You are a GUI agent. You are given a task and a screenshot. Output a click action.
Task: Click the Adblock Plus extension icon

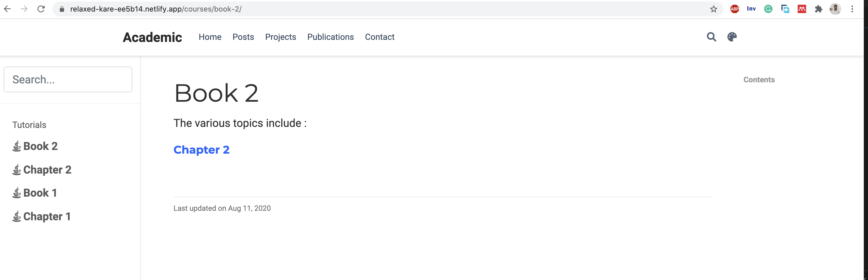(x=734, y=9)
